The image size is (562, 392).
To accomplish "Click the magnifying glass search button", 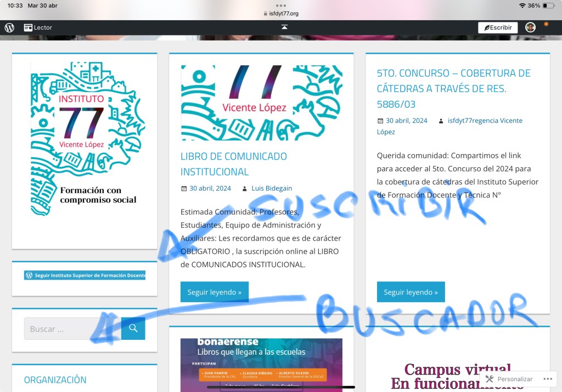I will point(133,328).
